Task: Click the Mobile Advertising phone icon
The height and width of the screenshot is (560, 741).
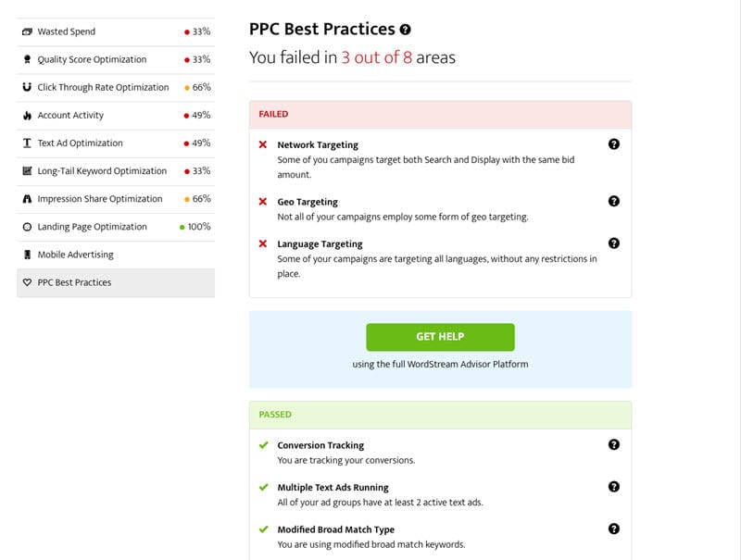Action: (27, 255)
